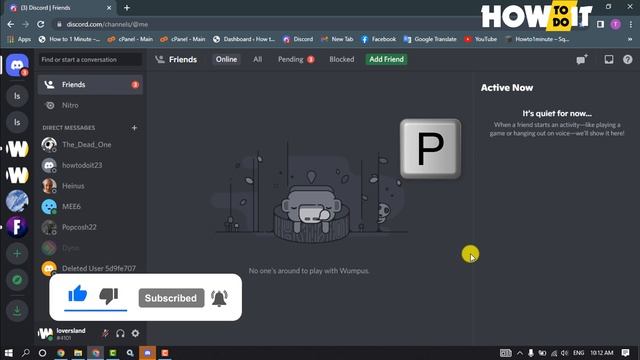640x360 pixels.
Task: Open a new browser tab
Action: 127,8
